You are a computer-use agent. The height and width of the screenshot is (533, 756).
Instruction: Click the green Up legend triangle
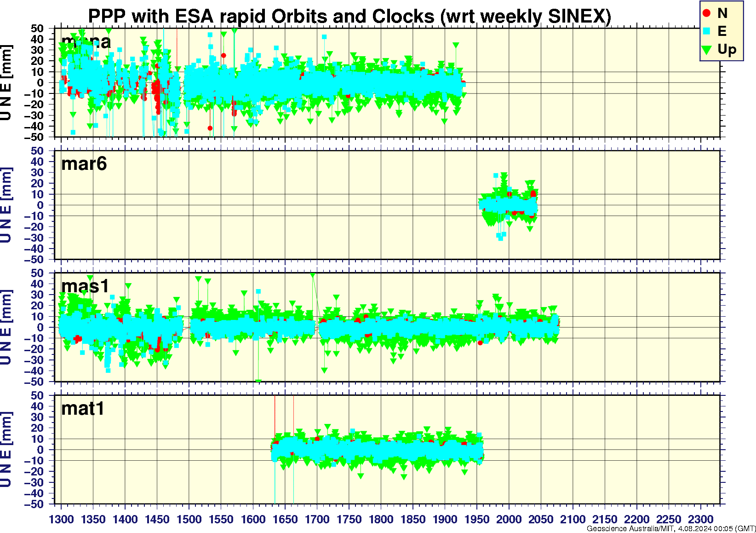tap(707, 49)
